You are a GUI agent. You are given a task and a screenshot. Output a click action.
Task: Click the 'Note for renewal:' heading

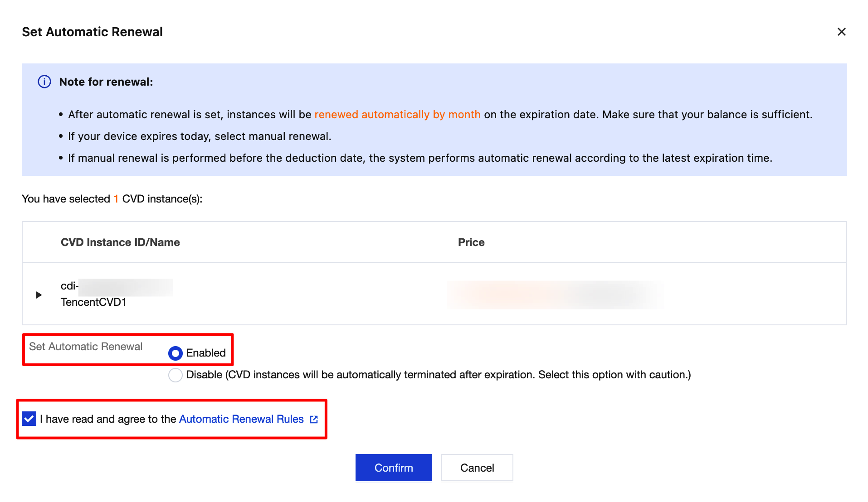click(x=106, y=82)
